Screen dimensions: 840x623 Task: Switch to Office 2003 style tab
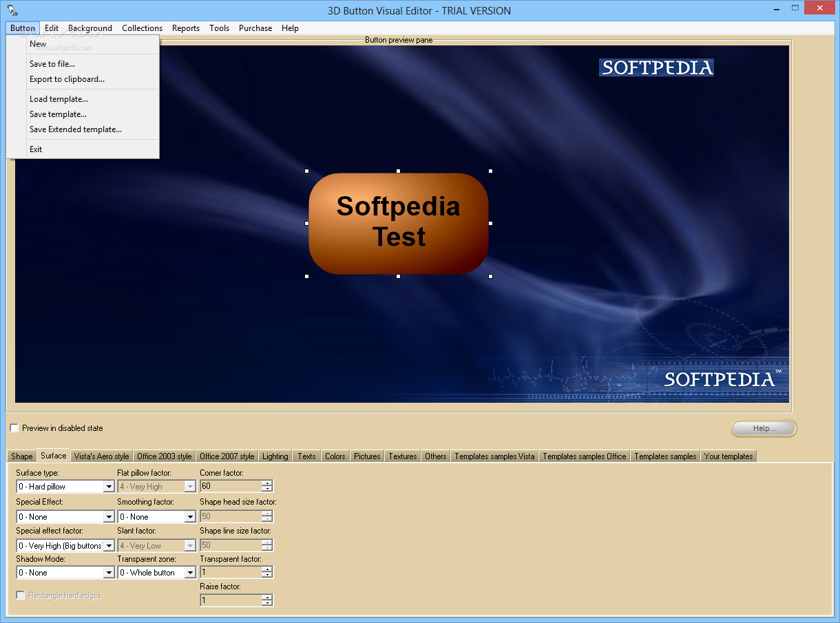point(165,456)
